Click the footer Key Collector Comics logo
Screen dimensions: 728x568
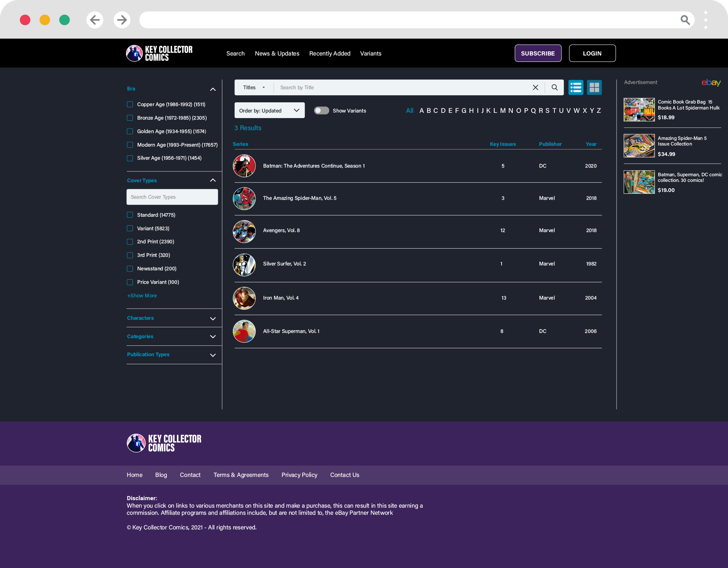(164, 443)
